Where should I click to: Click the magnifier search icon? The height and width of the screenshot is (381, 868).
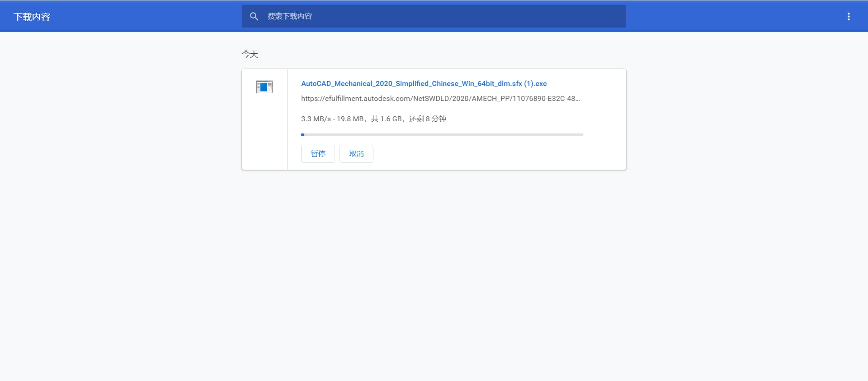click(x=254, y=16)
